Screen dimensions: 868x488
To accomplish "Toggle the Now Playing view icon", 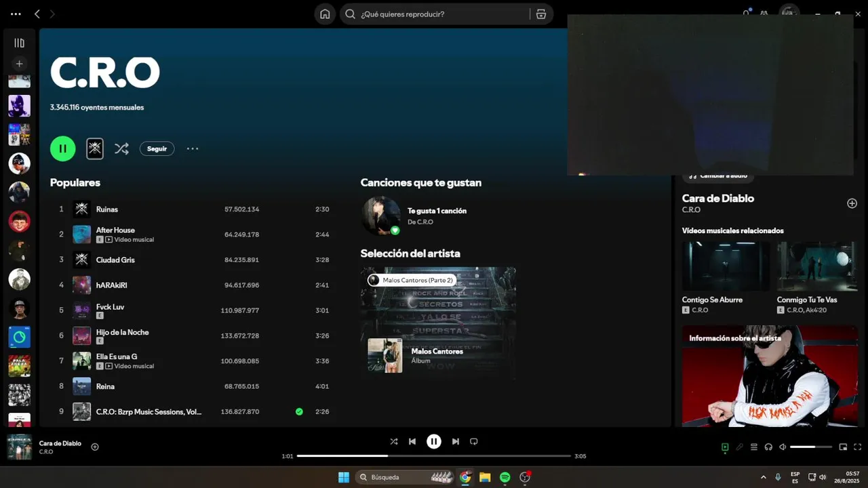I will 725,447.
